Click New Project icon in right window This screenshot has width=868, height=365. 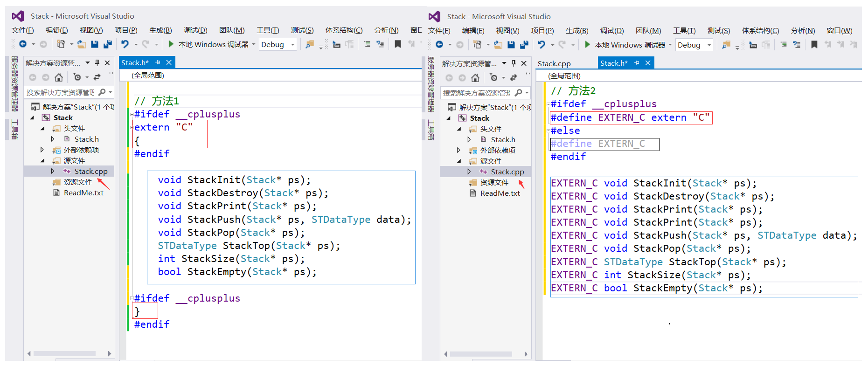coord(477,44)
